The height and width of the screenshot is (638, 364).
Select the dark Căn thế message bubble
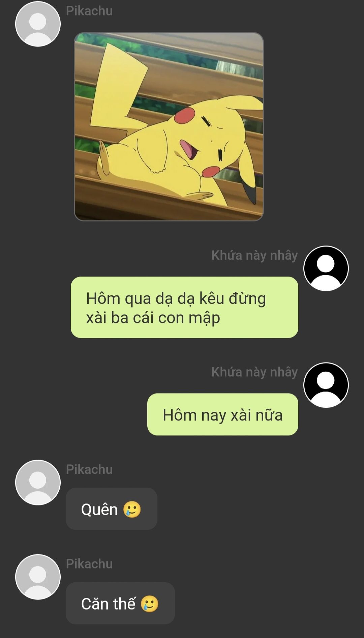pyautogui.click(x=120, y=603)
